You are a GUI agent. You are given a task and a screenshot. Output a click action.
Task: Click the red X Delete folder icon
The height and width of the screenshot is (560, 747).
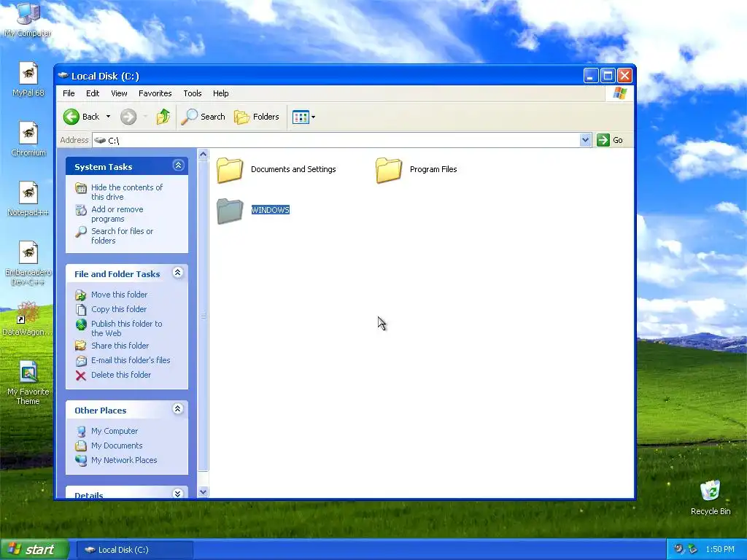[x=81, y=376]
